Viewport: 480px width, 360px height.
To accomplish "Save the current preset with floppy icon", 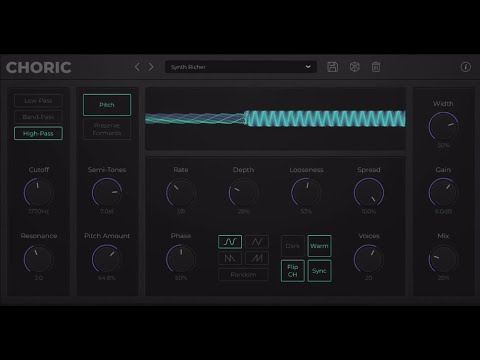I will coord(332,67).
